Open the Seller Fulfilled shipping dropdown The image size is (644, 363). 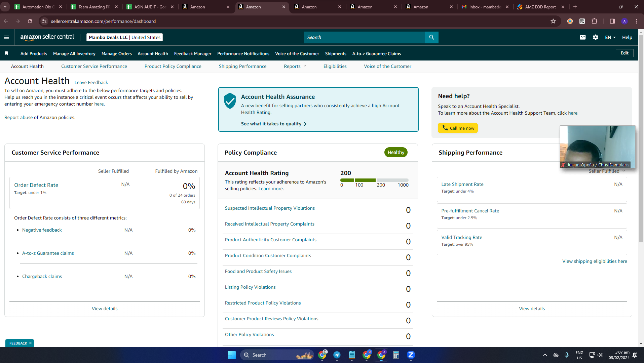607,171
